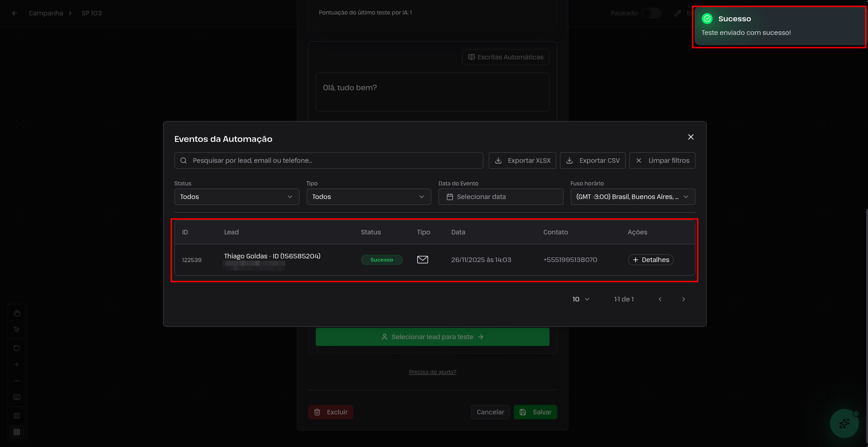Open the Status filter dropdown

tap(236, 197)
